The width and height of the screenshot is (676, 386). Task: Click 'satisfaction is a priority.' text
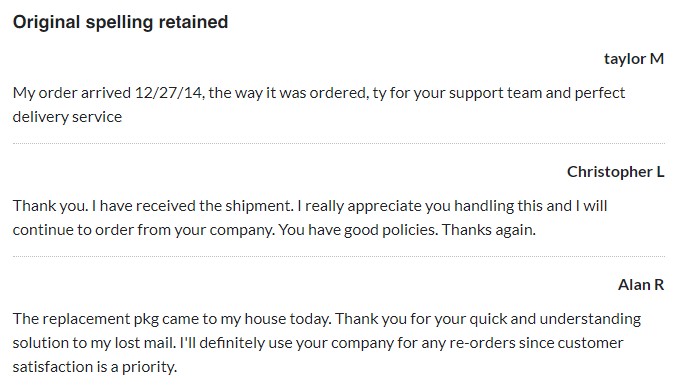[95, 367]
